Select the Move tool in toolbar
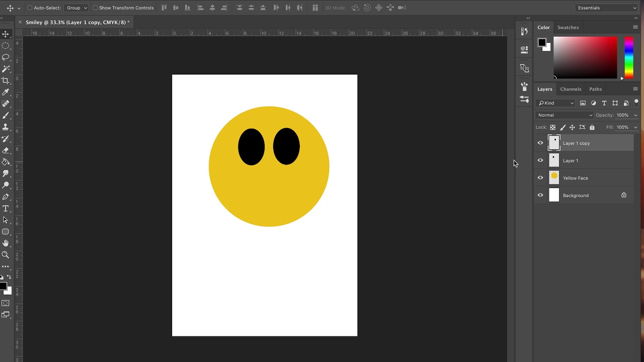This screenshot has width=644, height=362. tap(6, 34)
